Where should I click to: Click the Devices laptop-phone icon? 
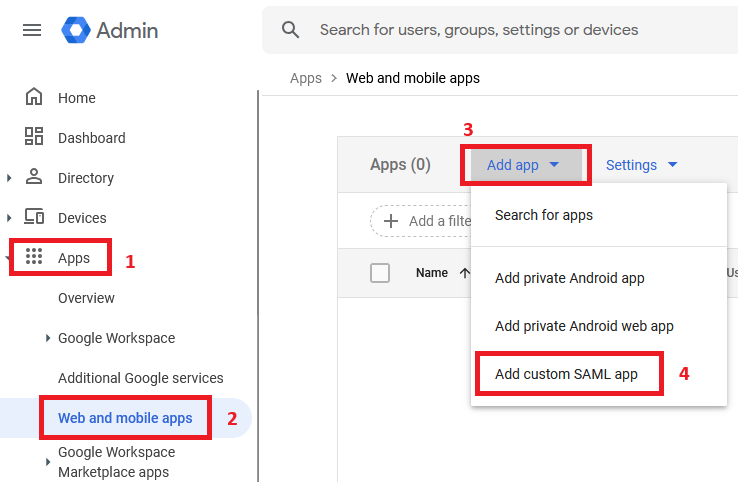coord(34,217)
